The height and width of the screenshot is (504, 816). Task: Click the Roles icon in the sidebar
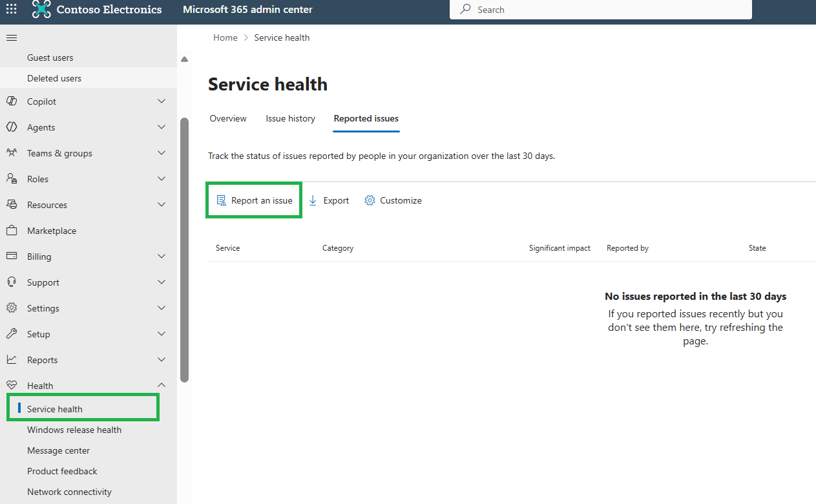12,179
